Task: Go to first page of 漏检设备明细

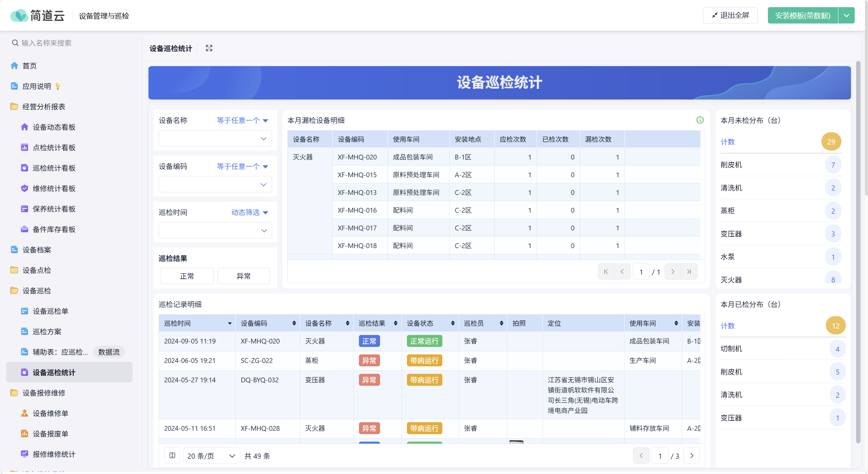Action: pos(606,272)
